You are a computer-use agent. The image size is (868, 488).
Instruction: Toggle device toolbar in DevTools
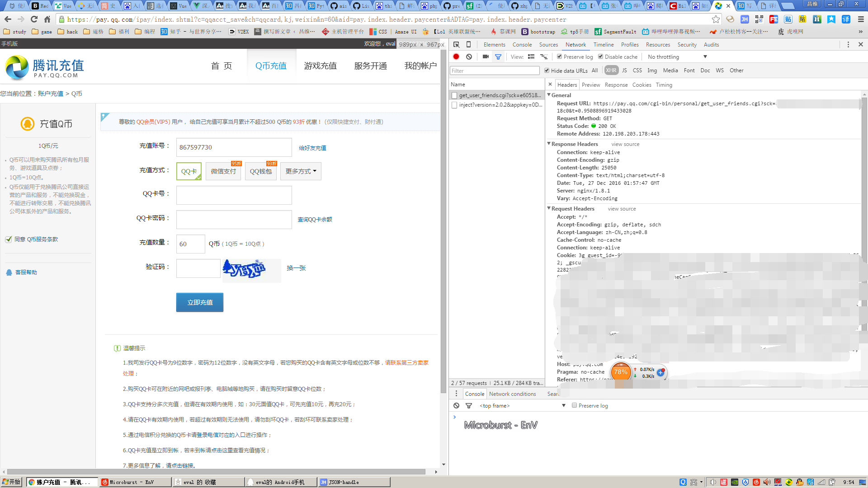pos(468,44)
